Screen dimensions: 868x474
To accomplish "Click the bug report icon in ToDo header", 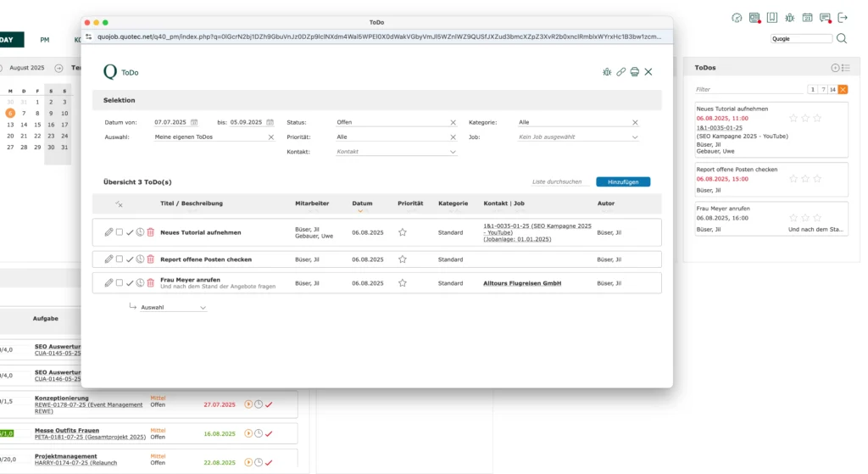I will (607, 72).
